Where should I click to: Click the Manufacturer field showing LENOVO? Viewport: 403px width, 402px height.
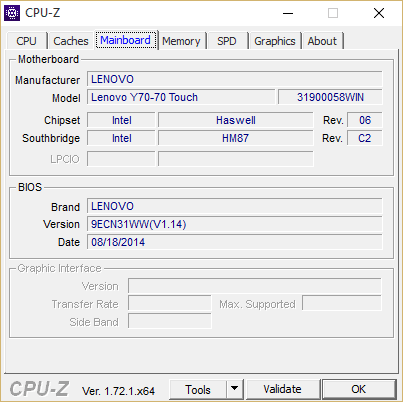pyautogui.click(x=235, y=79)
